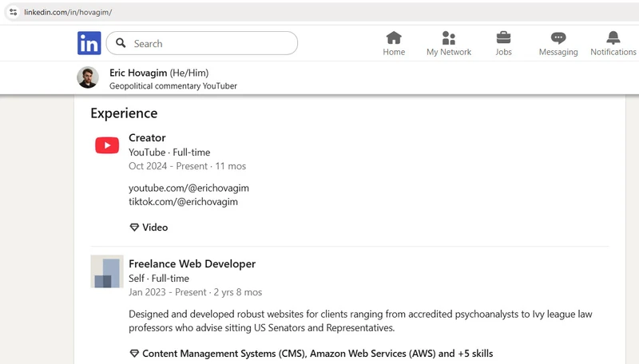Open My Network page
This screenshot has height=364, width=639.
pos(449,44)
